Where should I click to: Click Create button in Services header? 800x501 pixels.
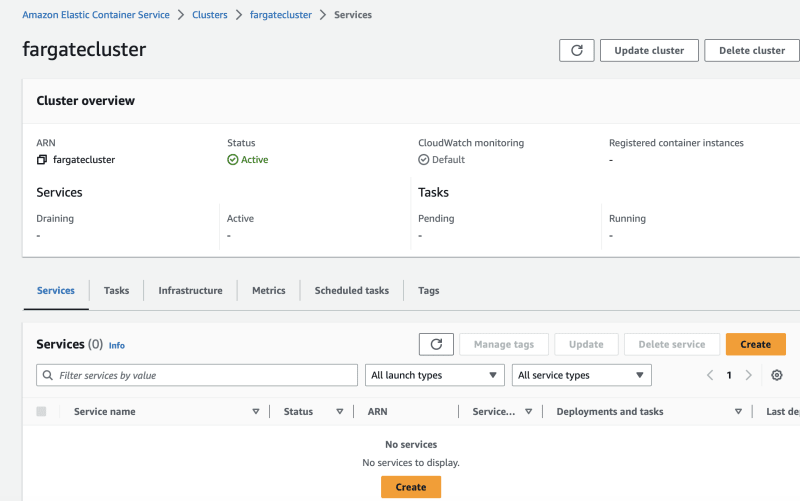[x=756, y=344]
